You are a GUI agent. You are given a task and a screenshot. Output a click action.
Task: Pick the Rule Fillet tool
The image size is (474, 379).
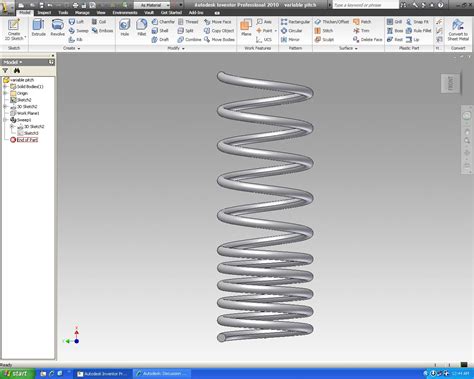coord(419,31)
